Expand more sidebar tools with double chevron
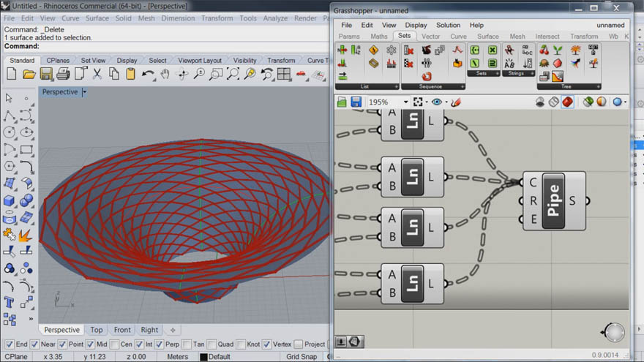Viewport: 644px width, 362px height. point(31,319)
